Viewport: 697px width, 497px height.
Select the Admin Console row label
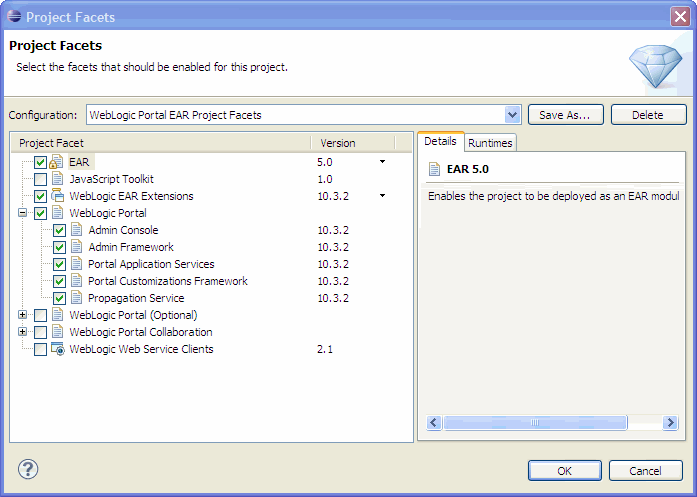click(x=124, y=230)
